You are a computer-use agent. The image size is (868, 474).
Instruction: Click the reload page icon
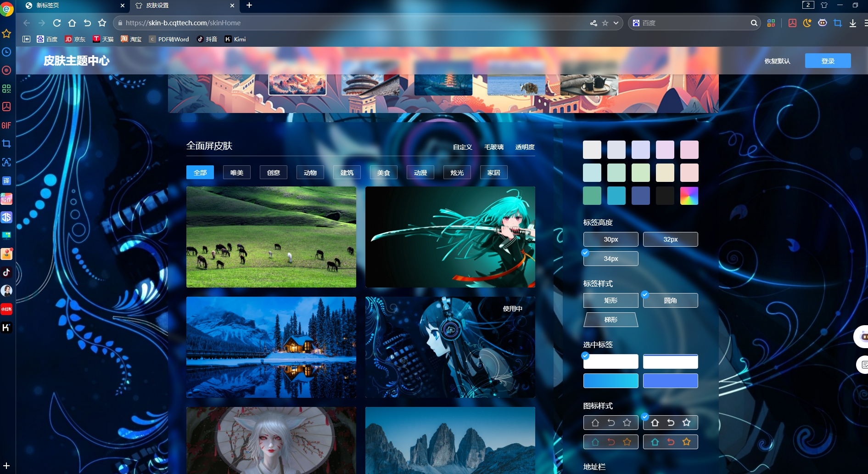point(57,23)
